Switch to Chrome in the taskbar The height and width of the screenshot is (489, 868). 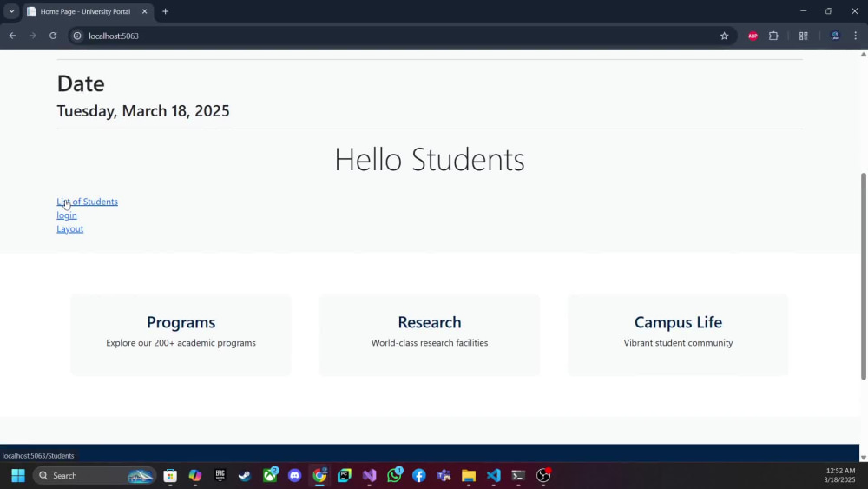coord(319,476)
